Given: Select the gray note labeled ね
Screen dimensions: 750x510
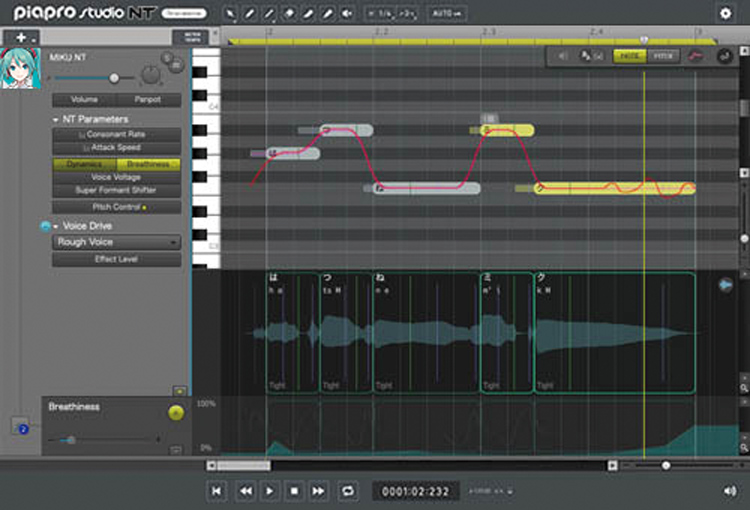Looking at the screenshot, I should tap(427, 188).
